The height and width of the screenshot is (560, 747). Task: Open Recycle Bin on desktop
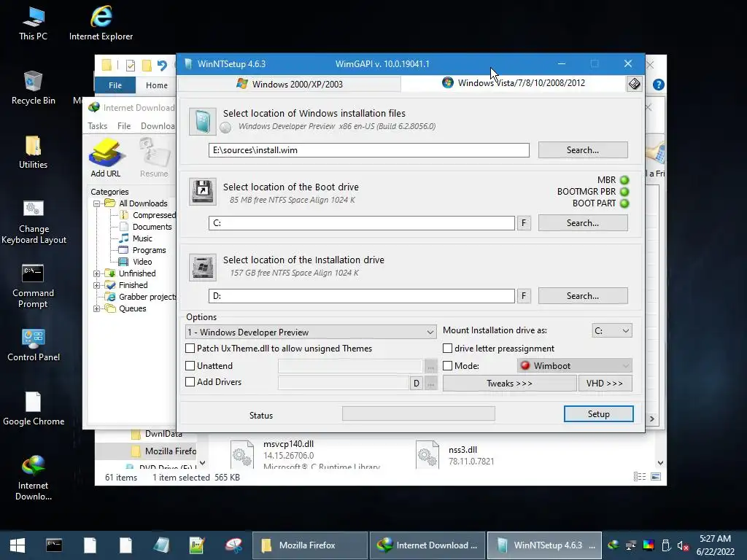(x=33, y=87)
